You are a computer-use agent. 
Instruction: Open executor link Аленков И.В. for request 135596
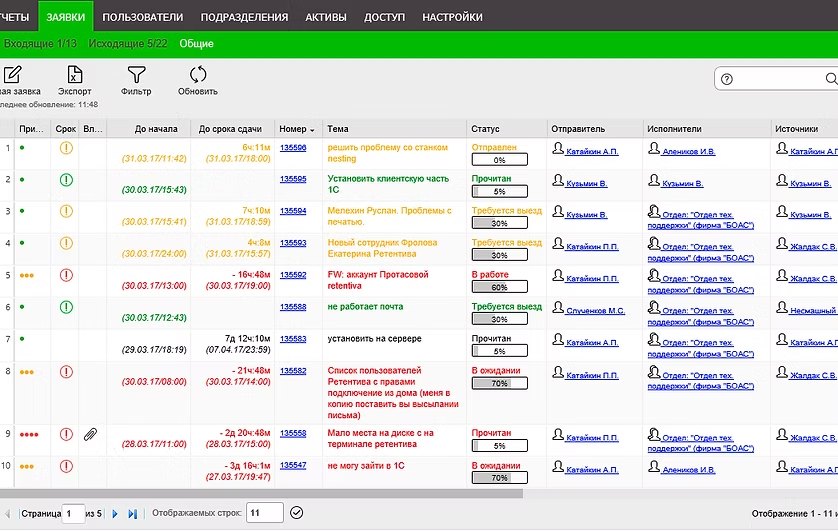pyautogui.click(x=688, y=152)
